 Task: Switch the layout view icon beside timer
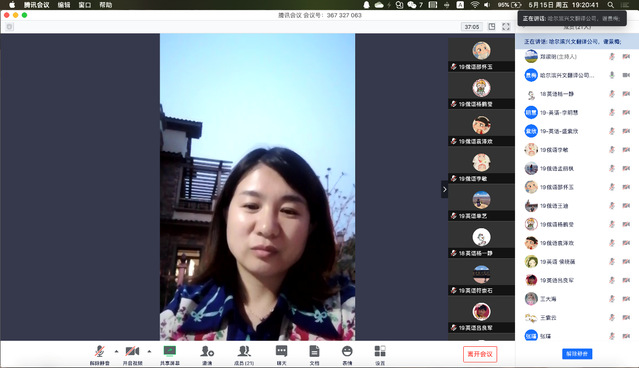(492, 26)
